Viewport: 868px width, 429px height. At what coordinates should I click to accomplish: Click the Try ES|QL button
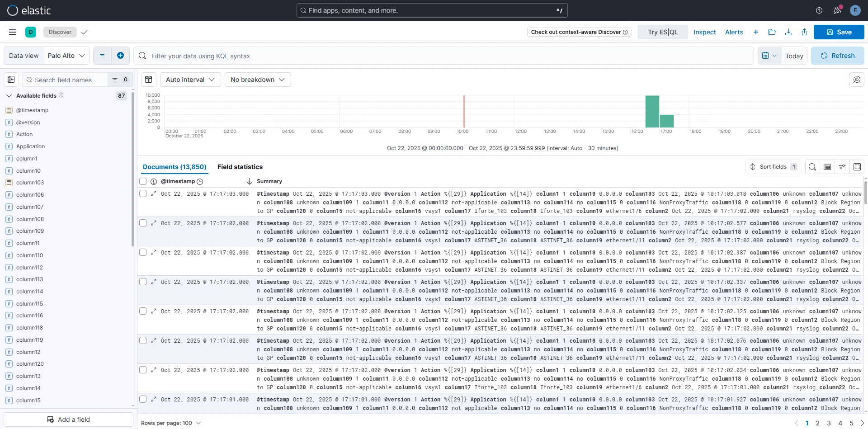(x=663, y=32)
